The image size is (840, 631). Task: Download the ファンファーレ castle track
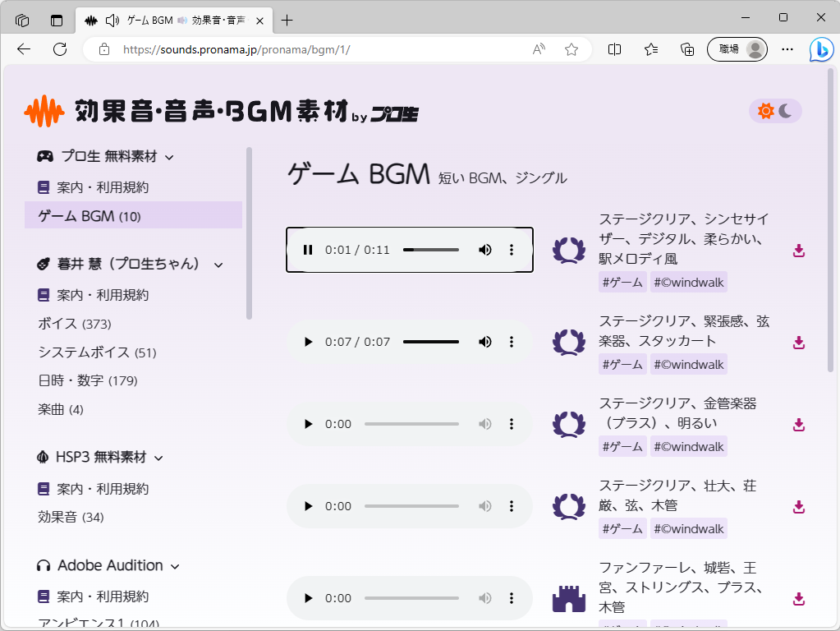(797, 598)
